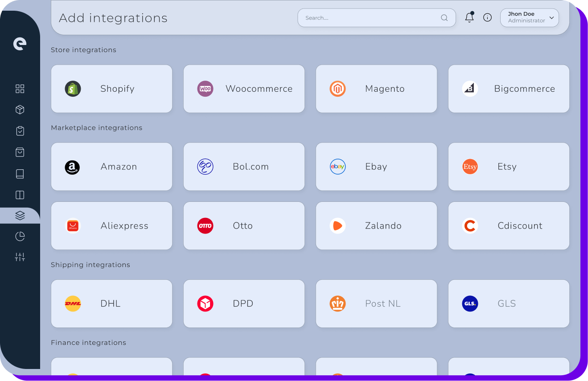588x381 pixels.
Task: Select the products package icon in sidebar
Action: (x=20, y=110)
